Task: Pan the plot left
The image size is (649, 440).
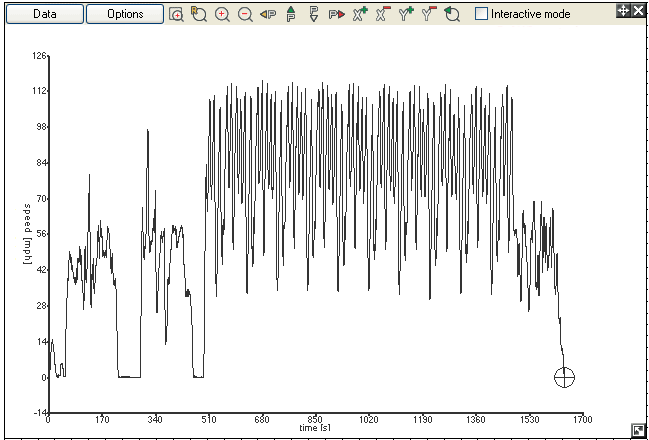Action: pos(267,15)
